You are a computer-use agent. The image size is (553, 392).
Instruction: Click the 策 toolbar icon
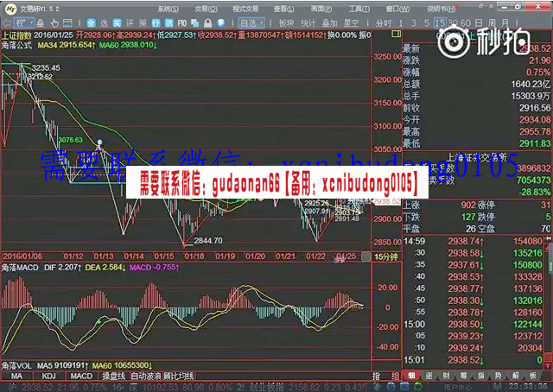point(143,23)
